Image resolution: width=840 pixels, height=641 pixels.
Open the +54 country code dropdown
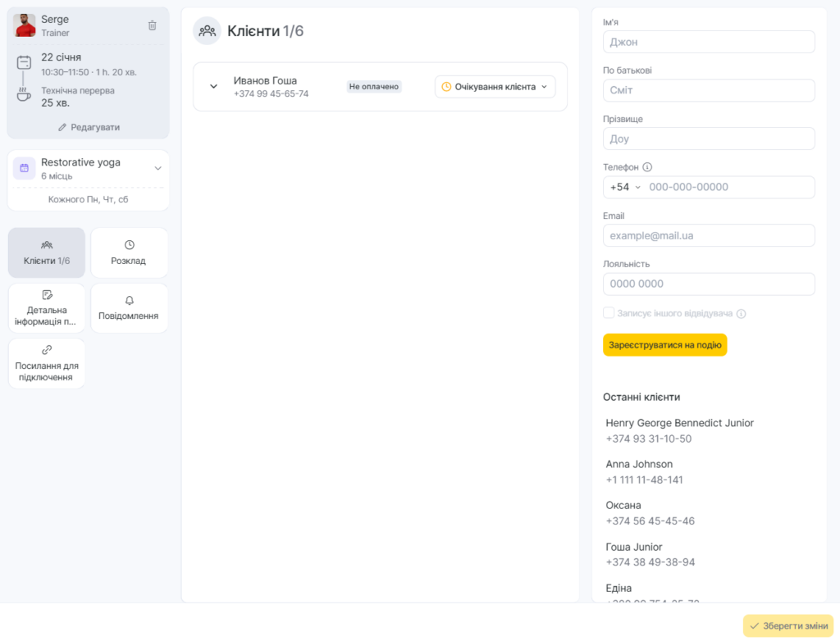(625, 188)
